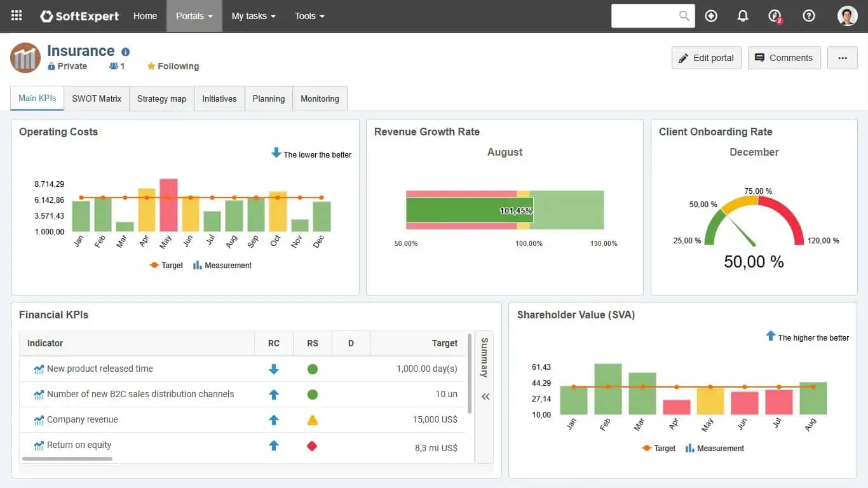Open the My tasks dropdown menu

pos(254,16)
